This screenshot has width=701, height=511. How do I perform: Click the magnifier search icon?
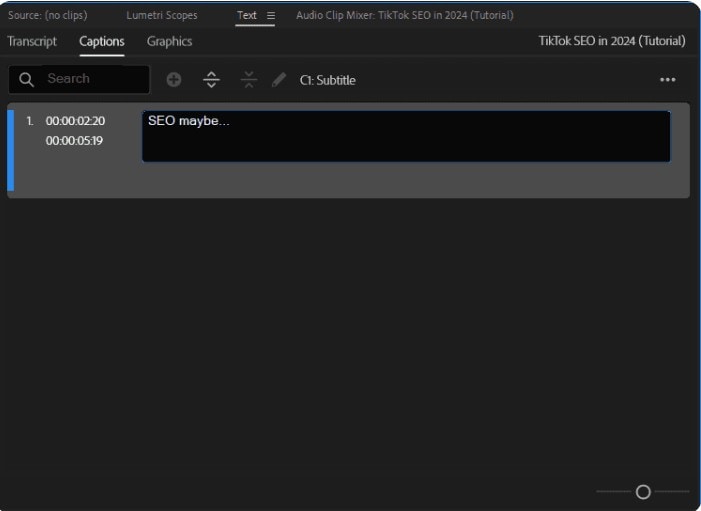(26, 80)
